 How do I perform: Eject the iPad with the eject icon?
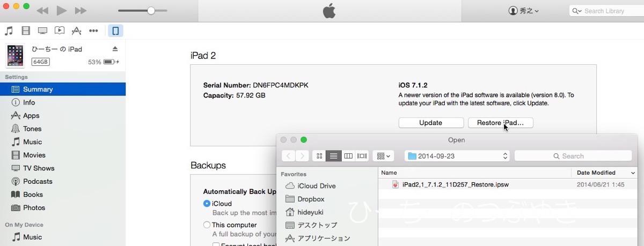click(x=115, y=49)
